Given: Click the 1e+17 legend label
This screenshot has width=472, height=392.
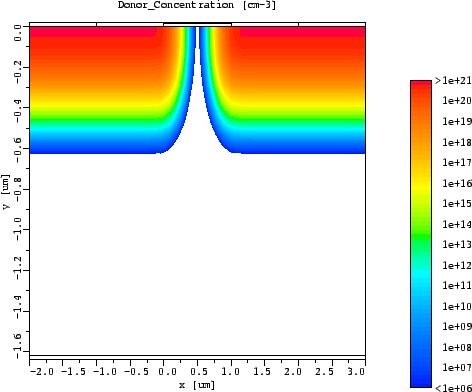Looking at the screenshot, I should [x=457, y=163].
